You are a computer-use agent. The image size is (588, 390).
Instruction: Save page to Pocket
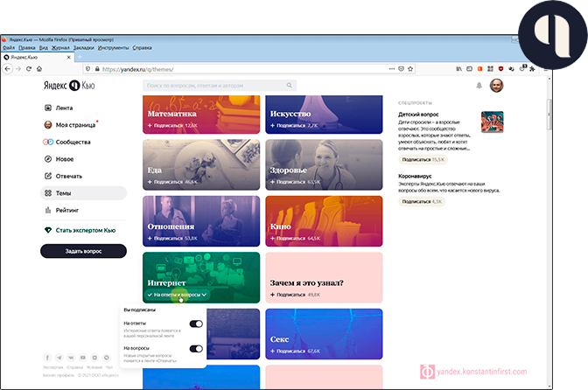[x=401, y=69]
